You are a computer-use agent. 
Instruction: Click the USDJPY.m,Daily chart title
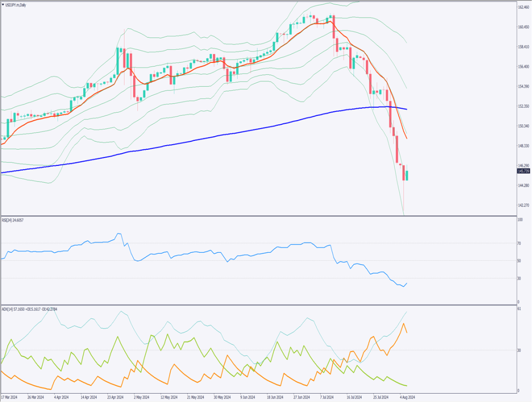[x=17, y=4]
